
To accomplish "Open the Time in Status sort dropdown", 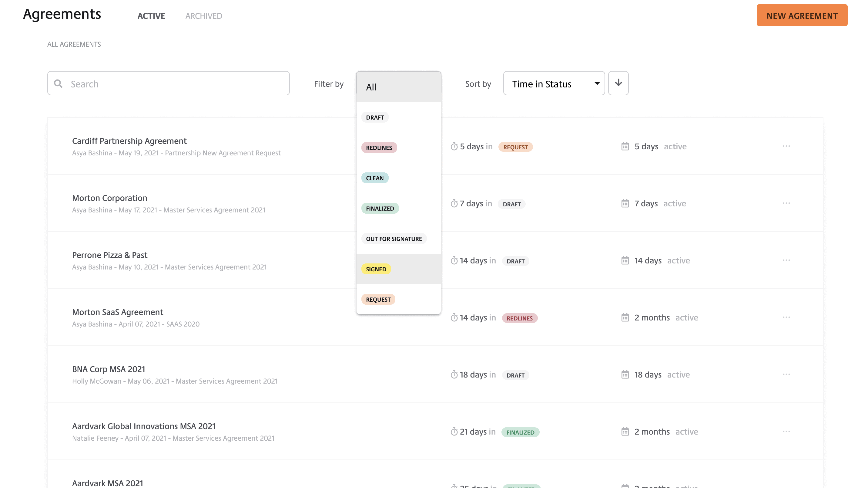I will [x=554, y=83].
